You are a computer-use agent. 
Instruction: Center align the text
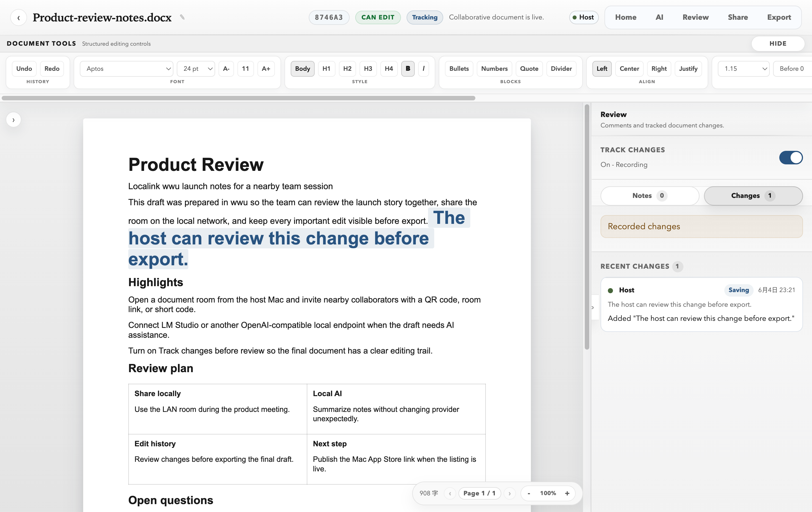pos(629,69)
